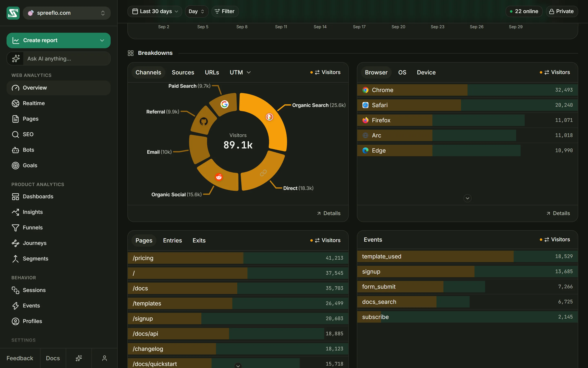Click the Spreeflo logo icon
This screenshot has width=588, height=368.
click(x=13, y=13)
